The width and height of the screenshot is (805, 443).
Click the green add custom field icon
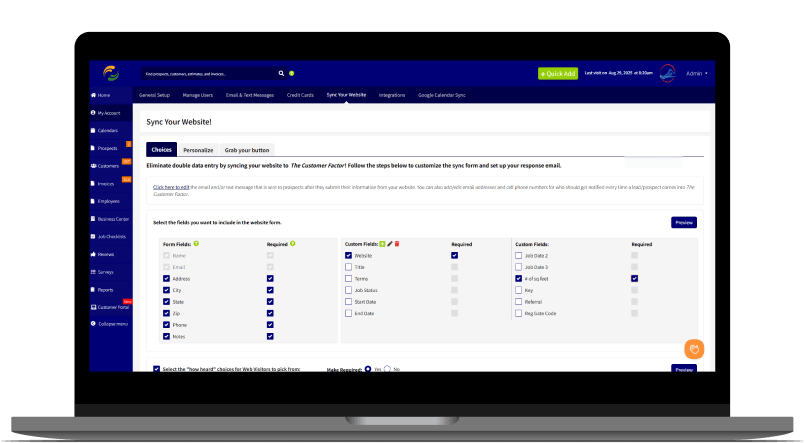tap(382, 243)
